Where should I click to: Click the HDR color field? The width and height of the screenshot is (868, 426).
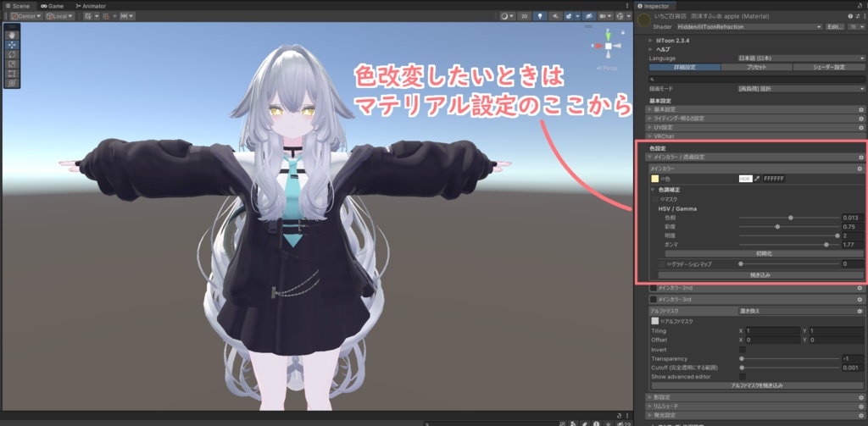point(745,179)
